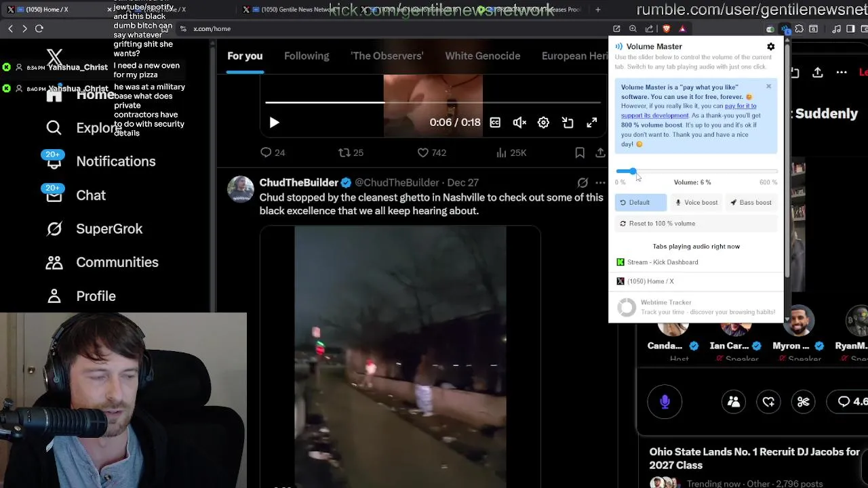Open Volume Master settings gear
Image resolution: width=868 pixels, height=488 pixels.
point(770,47)
